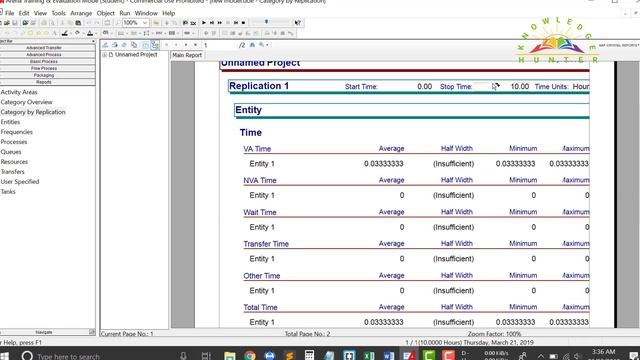Image resolution: width=640 pixels, height=360 pixels.
Task: Open the Flow Process panel
Action: [x=47, y=68]
